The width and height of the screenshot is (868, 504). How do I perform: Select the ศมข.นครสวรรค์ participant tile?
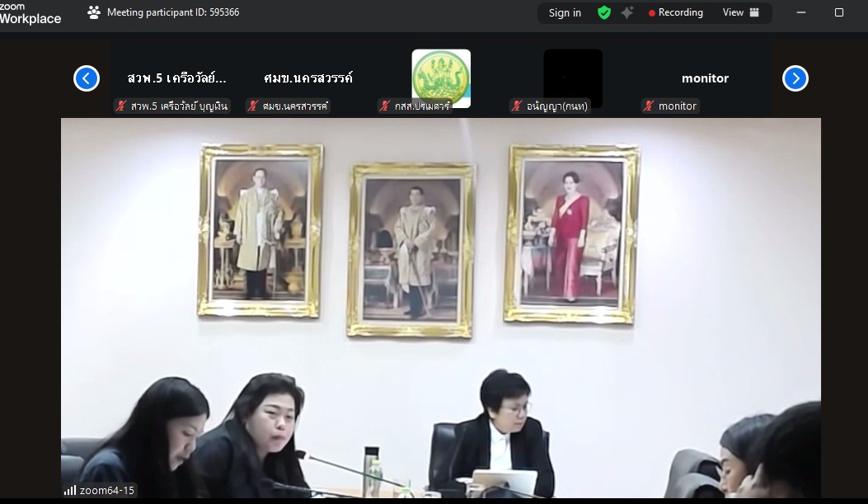click(308, 78)
